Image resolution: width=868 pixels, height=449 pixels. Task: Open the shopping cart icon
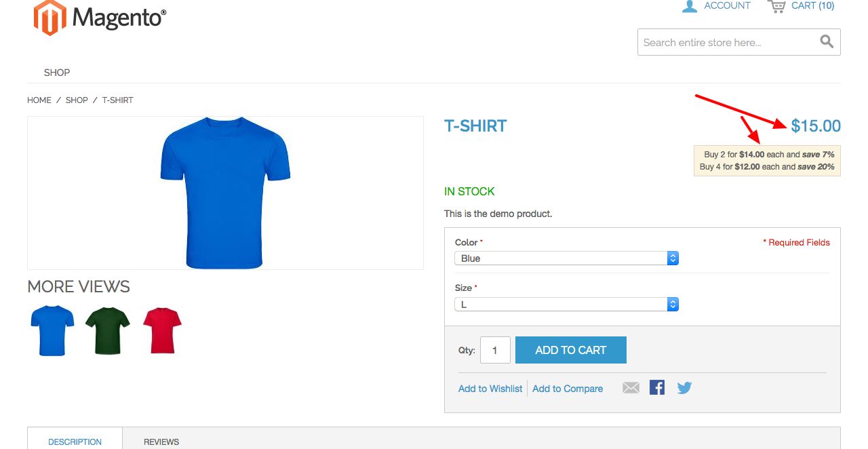(776, 6)
